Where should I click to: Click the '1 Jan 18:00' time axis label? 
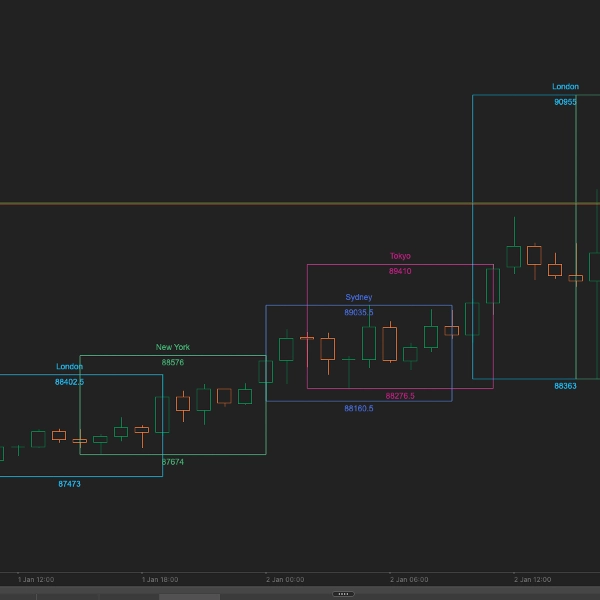(160, 580)
